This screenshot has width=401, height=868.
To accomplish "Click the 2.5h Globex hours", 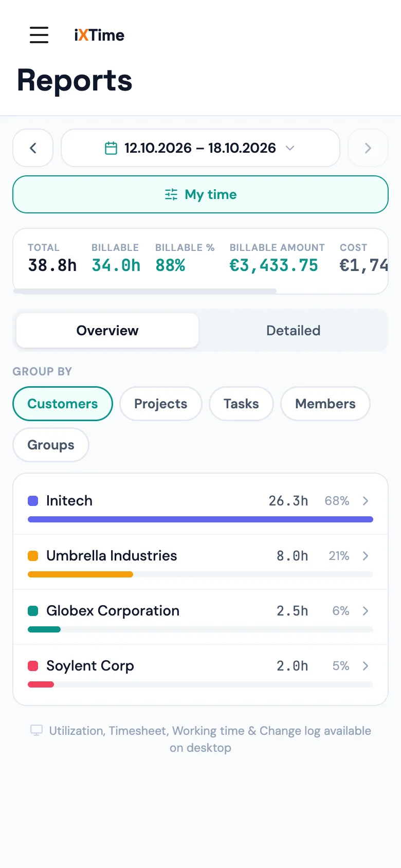I will click(293, 611).
